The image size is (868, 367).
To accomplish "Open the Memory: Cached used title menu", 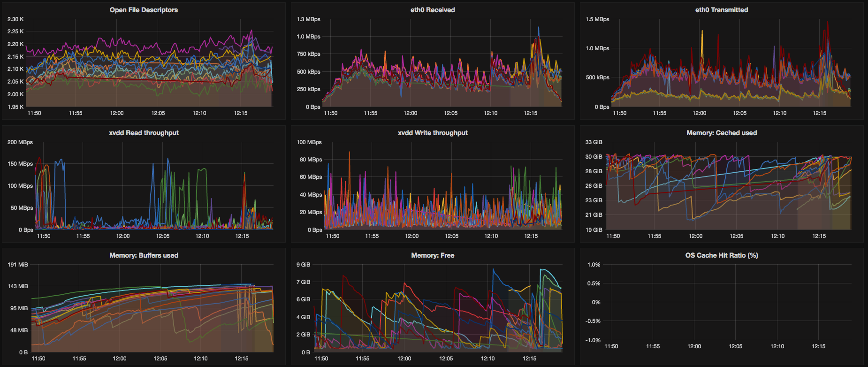I will pos(722,133).
